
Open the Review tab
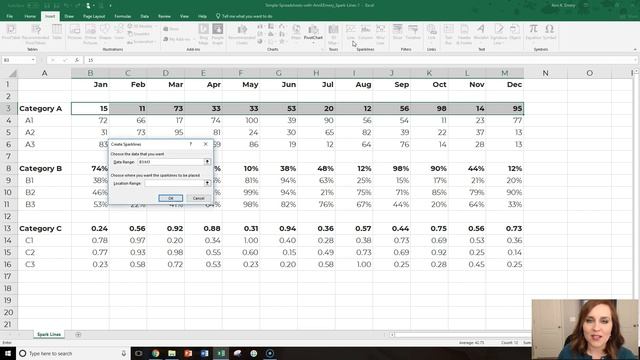pyautogui.click(x=164, y=16)
